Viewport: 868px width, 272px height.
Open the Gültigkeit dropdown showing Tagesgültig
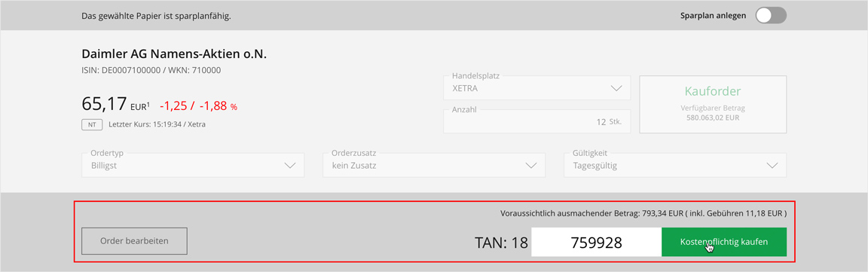675,165
